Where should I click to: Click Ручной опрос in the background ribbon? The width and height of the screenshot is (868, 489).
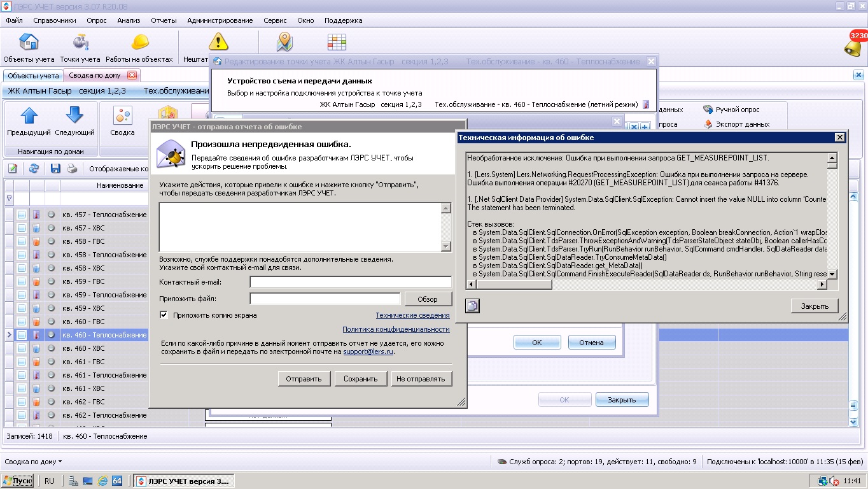click(x=731, y=110)
